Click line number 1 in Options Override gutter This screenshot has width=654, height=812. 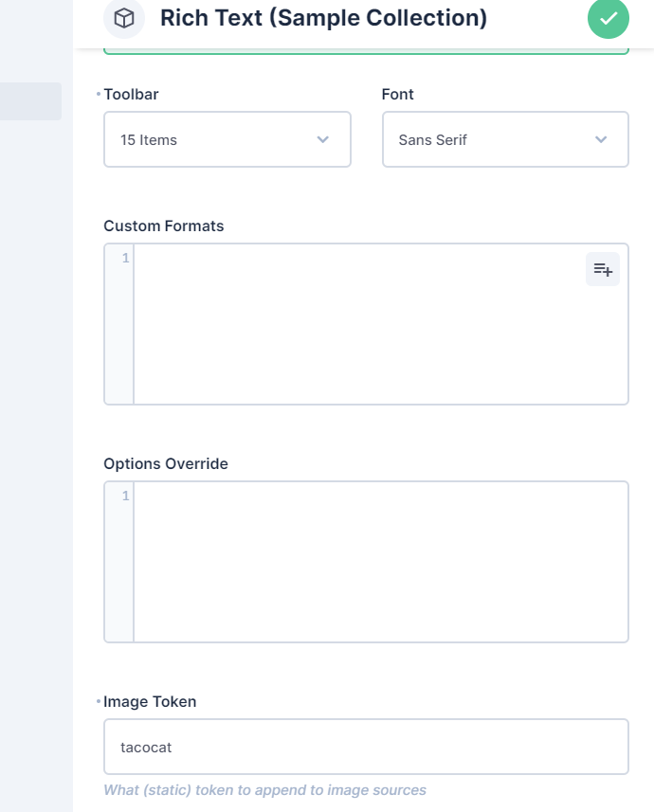[x=125, y=496]
